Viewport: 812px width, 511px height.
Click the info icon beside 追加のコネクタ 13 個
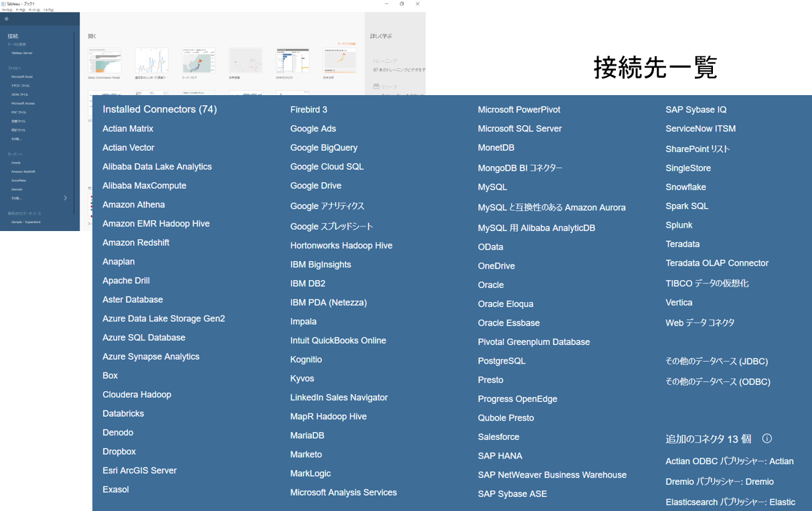767,439
